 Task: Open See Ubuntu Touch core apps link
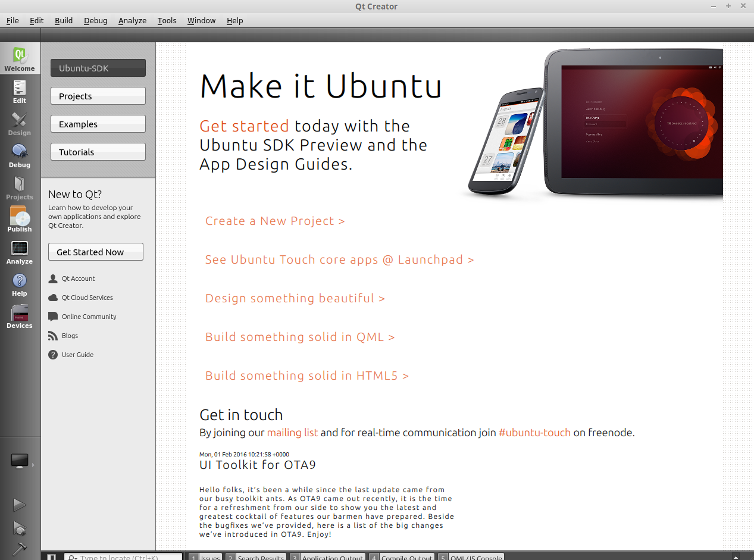(339, 259)
